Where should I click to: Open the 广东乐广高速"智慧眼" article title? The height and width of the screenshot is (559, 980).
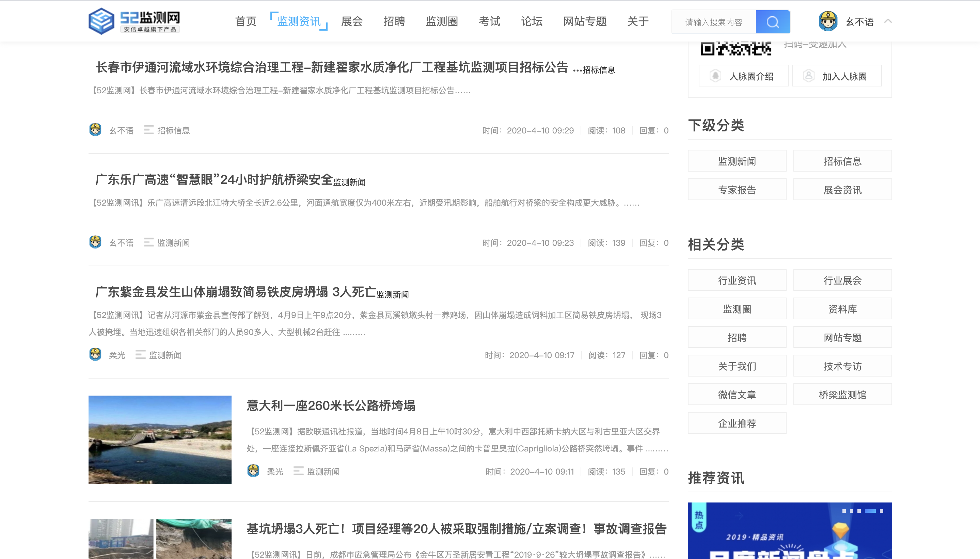click(214, 180)
